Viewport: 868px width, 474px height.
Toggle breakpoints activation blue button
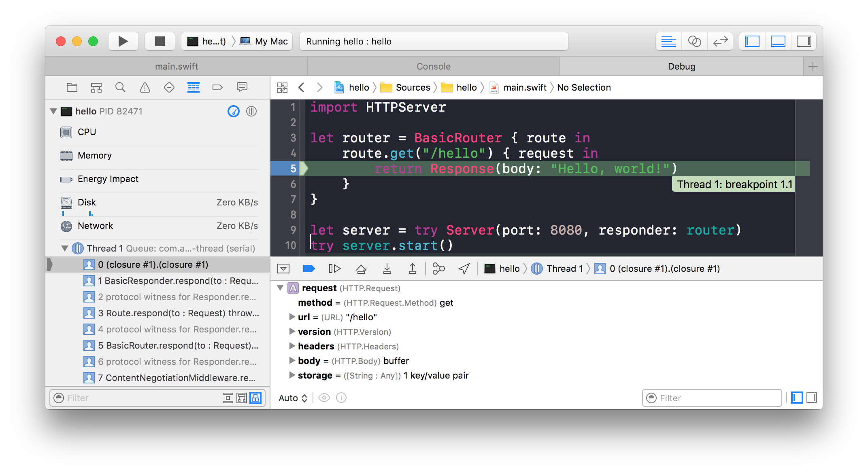[x=309, y=269]
